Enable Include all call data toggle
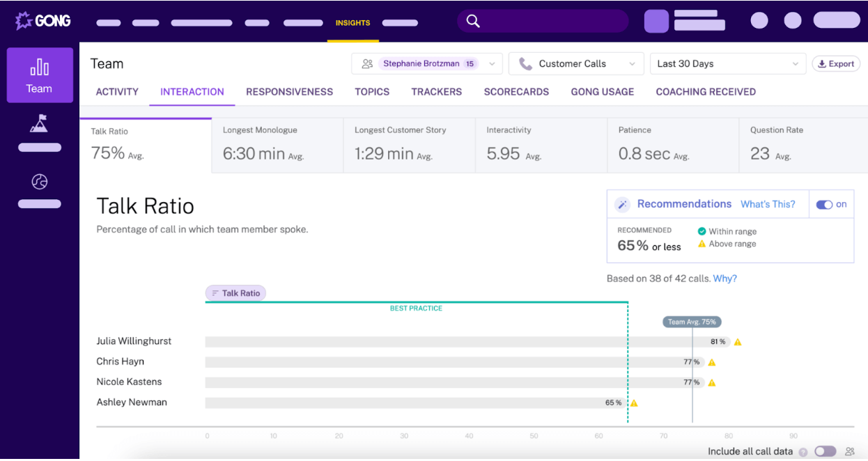The width and height of the screenshot is (868, 461). tap(825, 451)
